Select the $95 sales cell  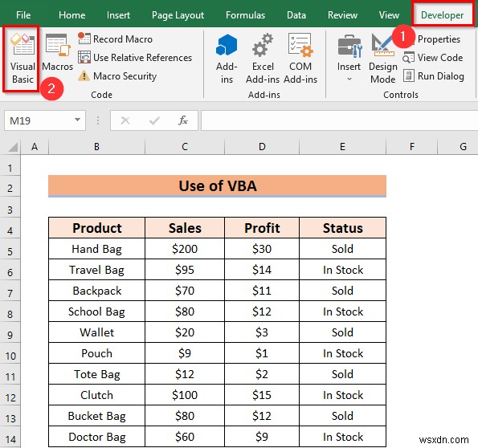click(185, 270)
